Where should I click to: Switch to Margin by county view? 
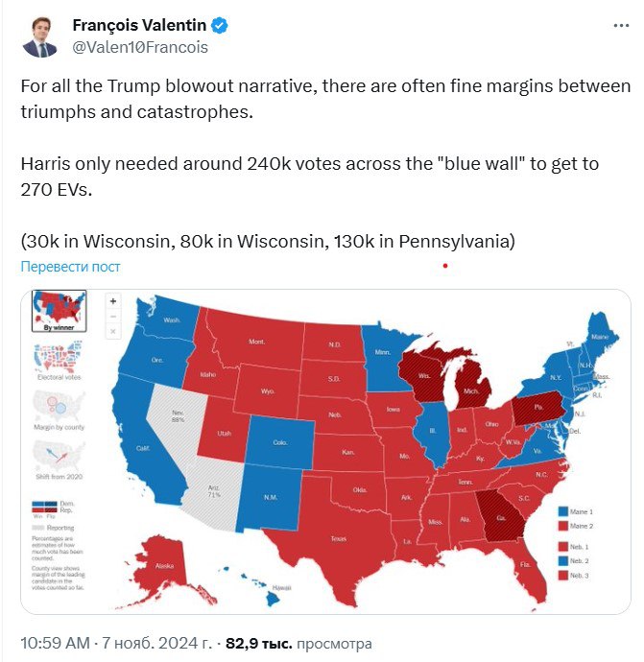coord(60,411)
